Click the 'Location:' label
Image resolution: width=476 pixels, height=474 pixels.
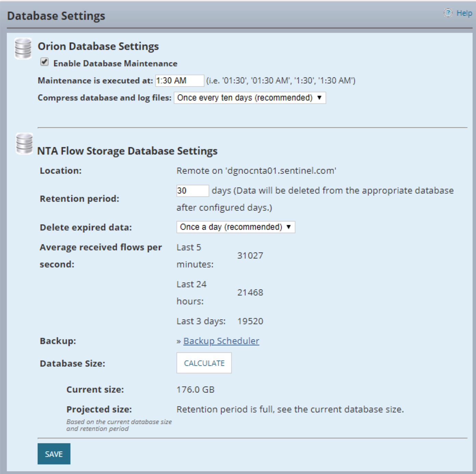click(61, 171)
